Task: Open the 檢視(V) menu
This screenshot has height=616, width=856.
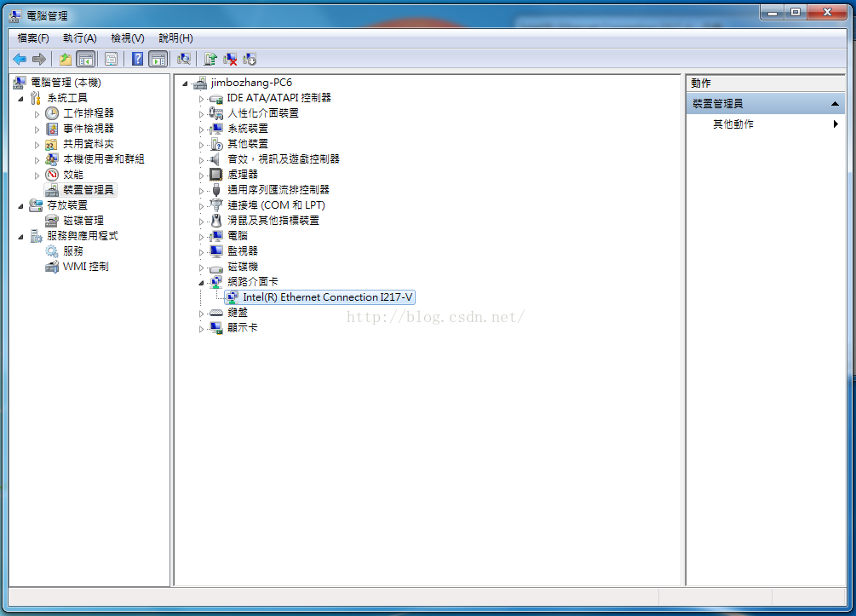Action: click(128, 38)
